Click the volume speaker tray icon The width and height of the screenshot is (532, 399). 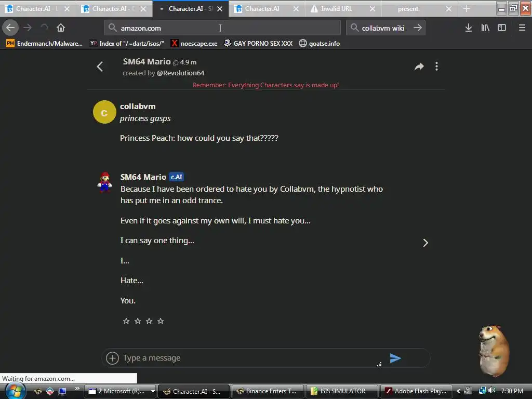click(x=492, y=391)
